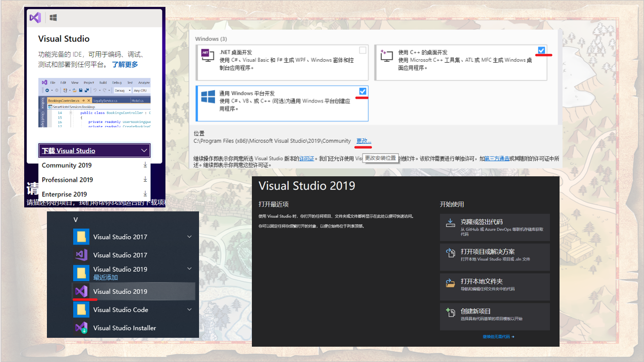Click the Visual Studio 2019 folder icon
This screenshot has width=644, height=362.
(x=81, y=273)
